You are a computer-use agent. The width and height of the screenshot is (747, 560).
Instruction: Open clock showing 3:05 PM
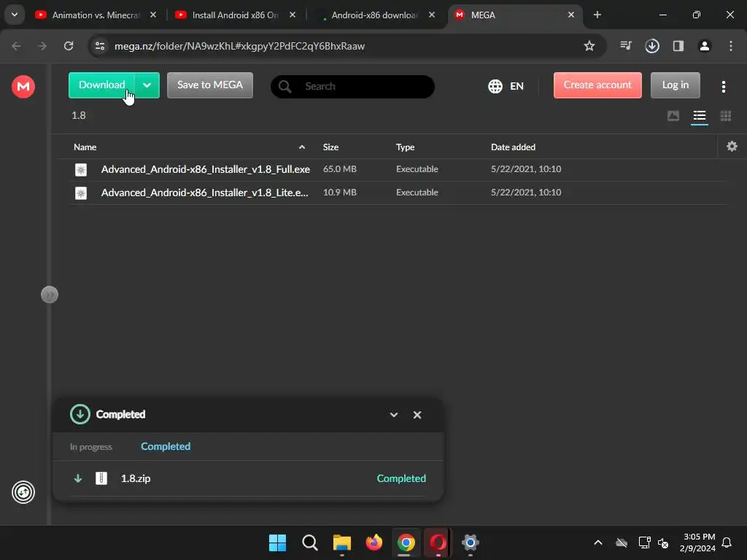coord(697,542)
